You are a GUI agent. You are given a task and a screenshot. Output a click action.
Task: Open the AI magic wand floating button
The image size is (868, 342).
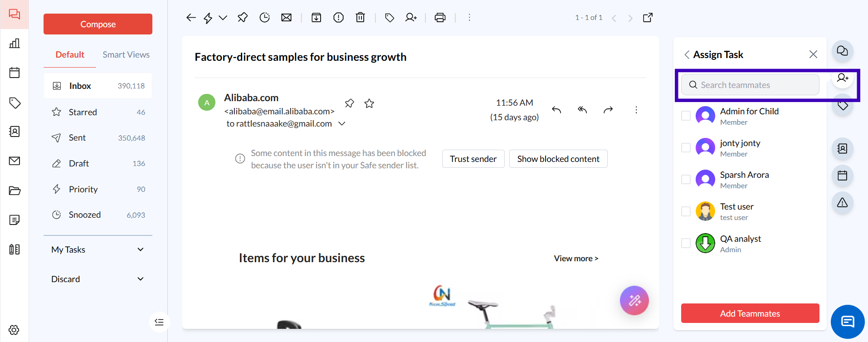click(x=634, y=300)
